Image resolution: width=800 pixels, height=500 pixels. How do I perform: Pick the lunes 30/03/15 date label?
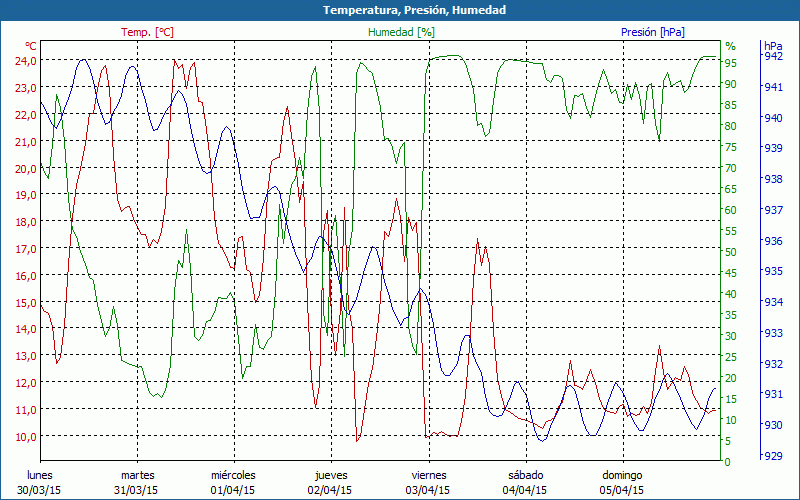(40, 482)
